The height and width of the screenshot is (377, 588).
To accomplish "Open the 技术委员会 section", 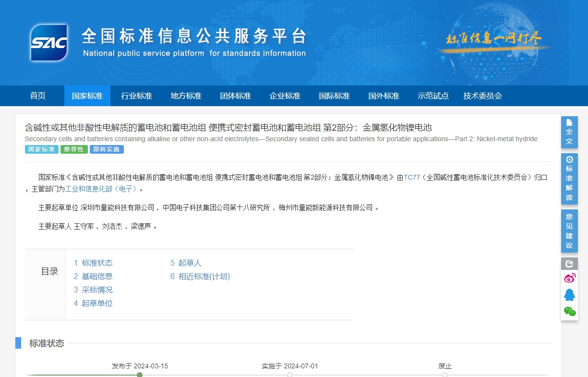I will coord(482,96).
